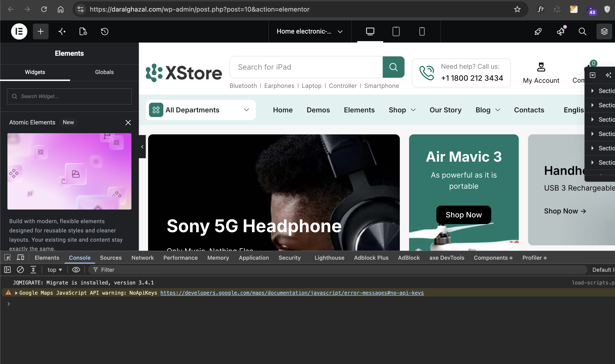Click the Atomic Elements promo thumbnail image
615x364 pixels.
(69, 171)
